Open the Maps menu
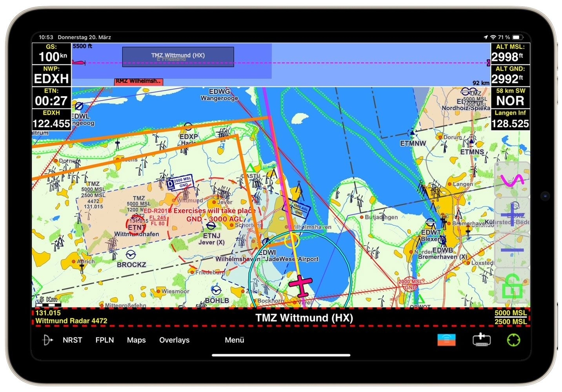This screenshot has width=562, height=392. pos(136,340)
